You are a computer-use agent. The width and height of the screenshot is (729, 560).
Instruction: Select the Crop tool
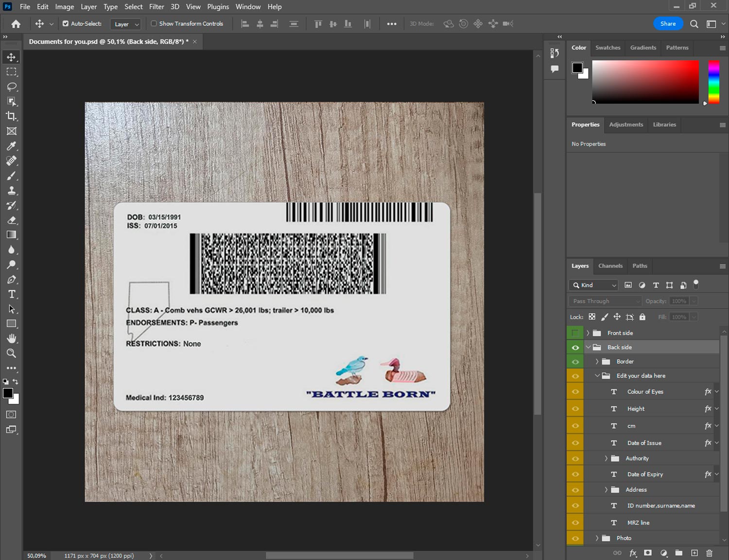(x=12, y=116)
